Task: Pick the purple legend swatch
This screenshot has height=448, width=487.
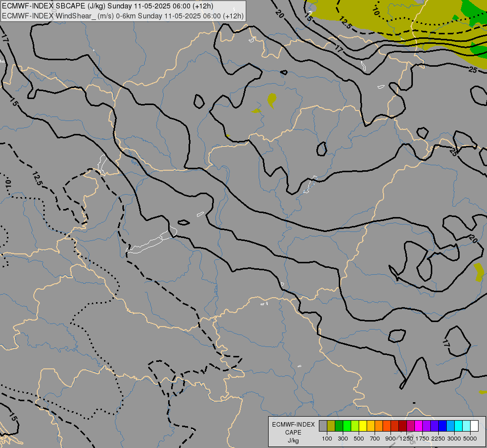Action: click(426, 426)
